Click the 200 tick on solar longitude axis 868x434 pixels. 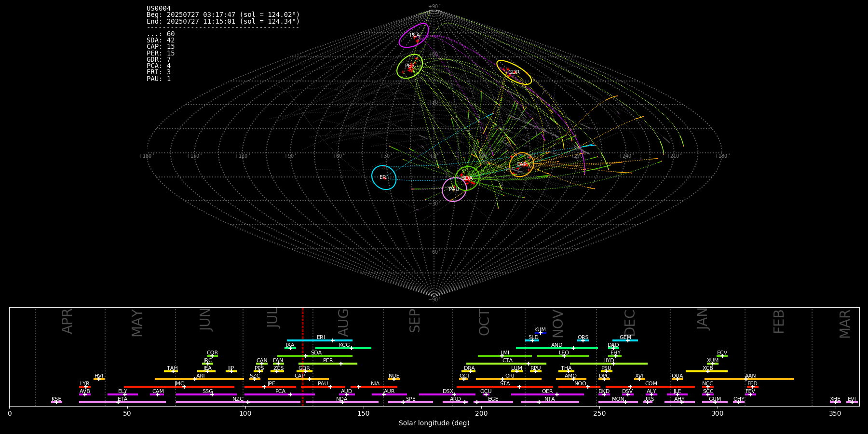tap(481, 413)
